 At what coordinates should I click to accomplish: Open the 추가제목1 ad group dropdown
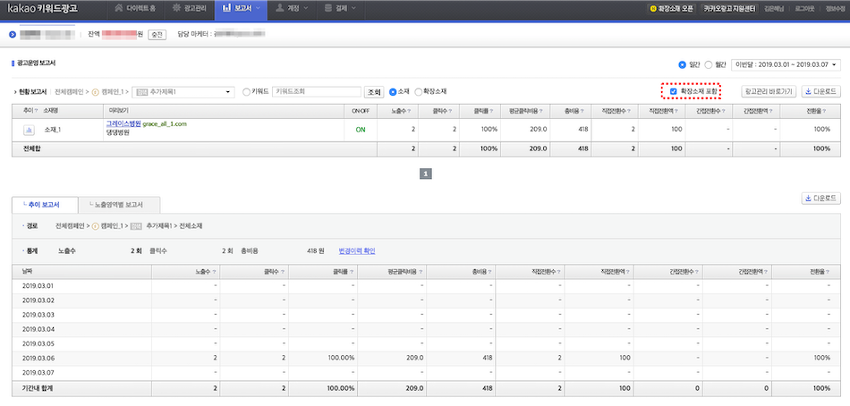(183, 92)
